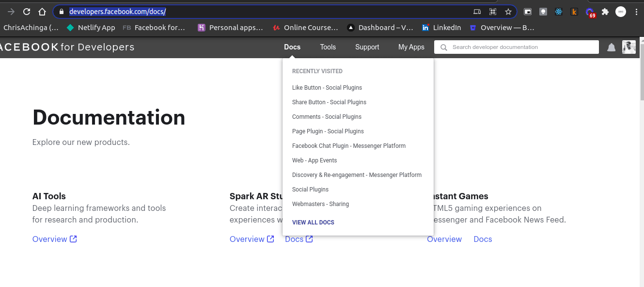
Task: Reload the page with the refresh icon
Action: 27,12
